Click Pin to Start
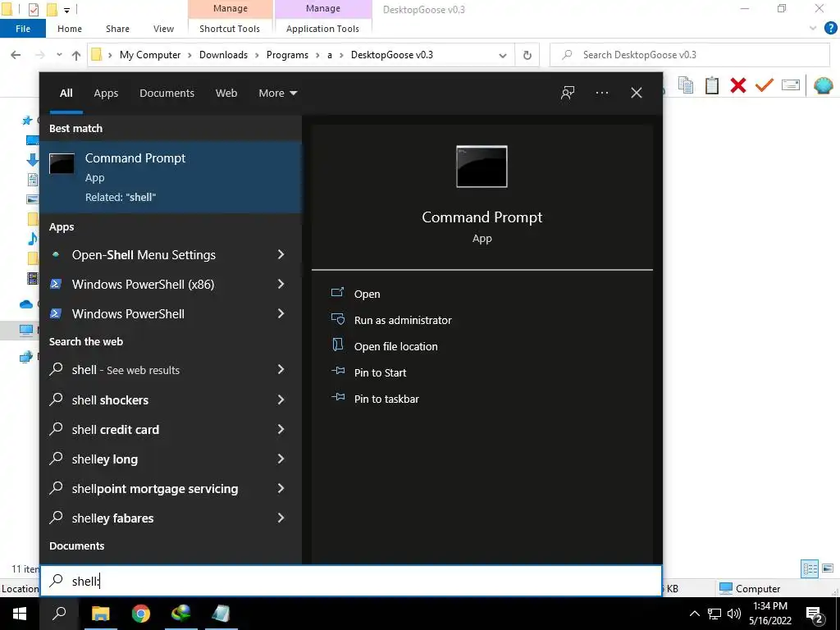Image resolution: width=840 pixels, height=630 pixels. point(380,372)
